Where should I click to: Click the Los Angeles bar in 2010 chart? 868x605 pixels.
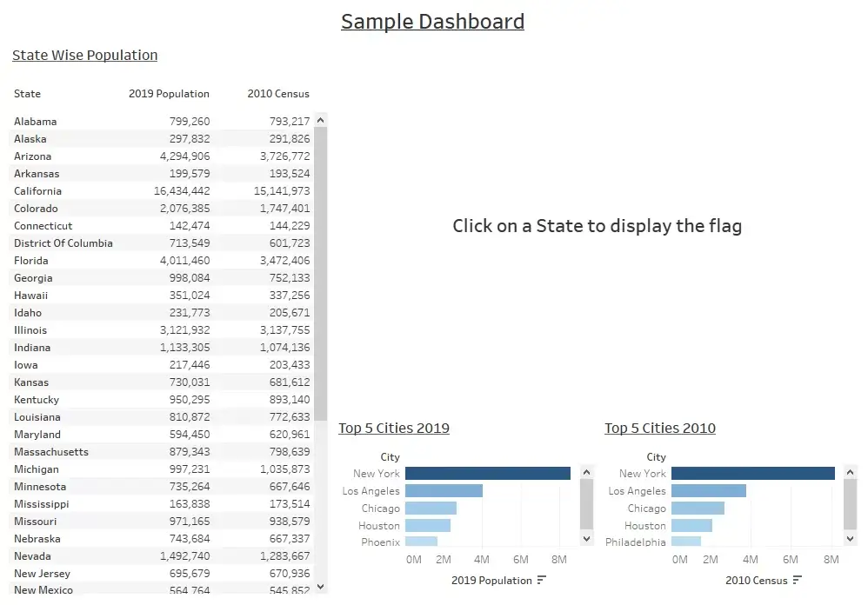[709, 490]
